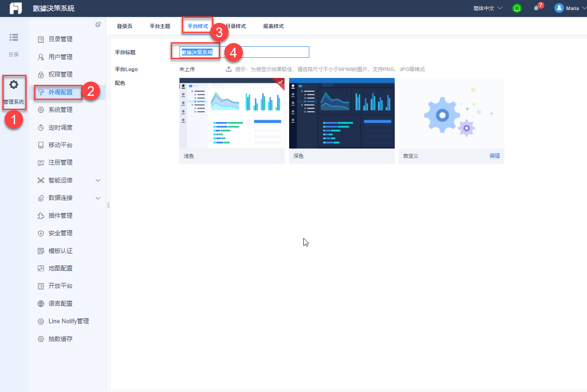
Task: Click the FineReport logo icon
Action: (x=16, y=8)
